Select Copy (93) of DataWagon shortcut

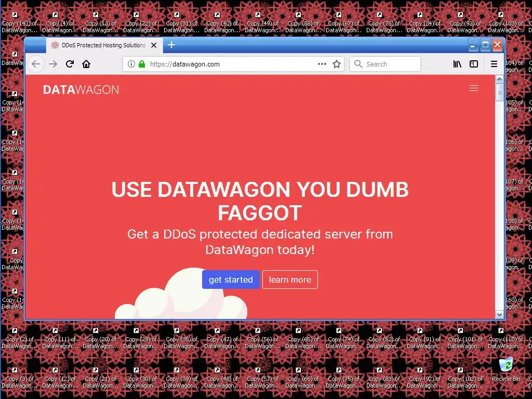465,23
